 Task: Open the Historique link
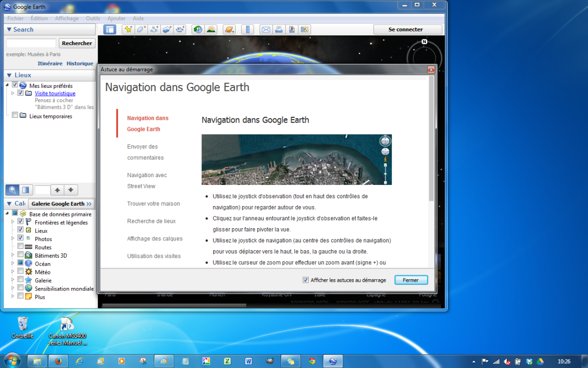point(80,63)
